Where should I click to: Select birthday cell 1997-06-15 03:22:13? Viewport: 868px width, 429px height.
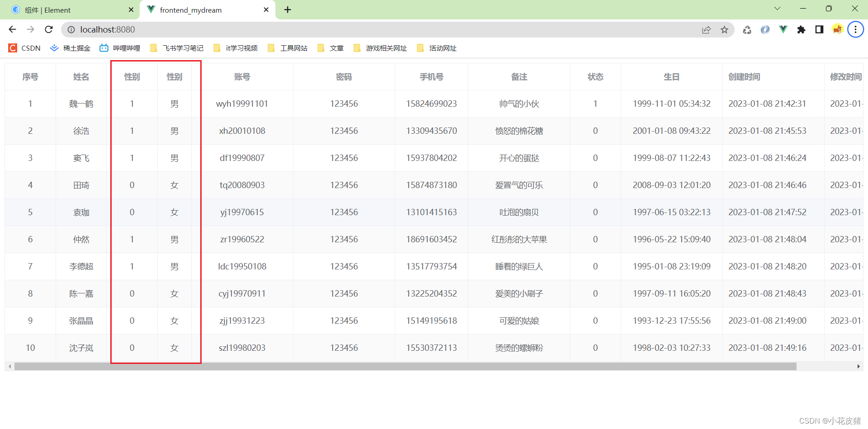pos(672,212)
